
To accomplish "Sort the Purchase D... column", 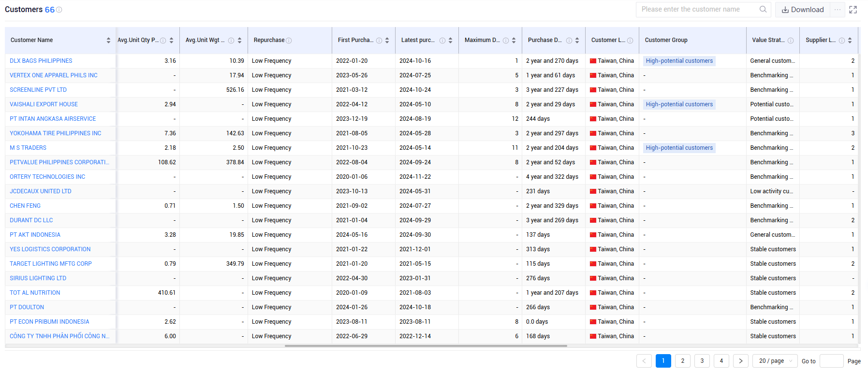I will (577, 41).
